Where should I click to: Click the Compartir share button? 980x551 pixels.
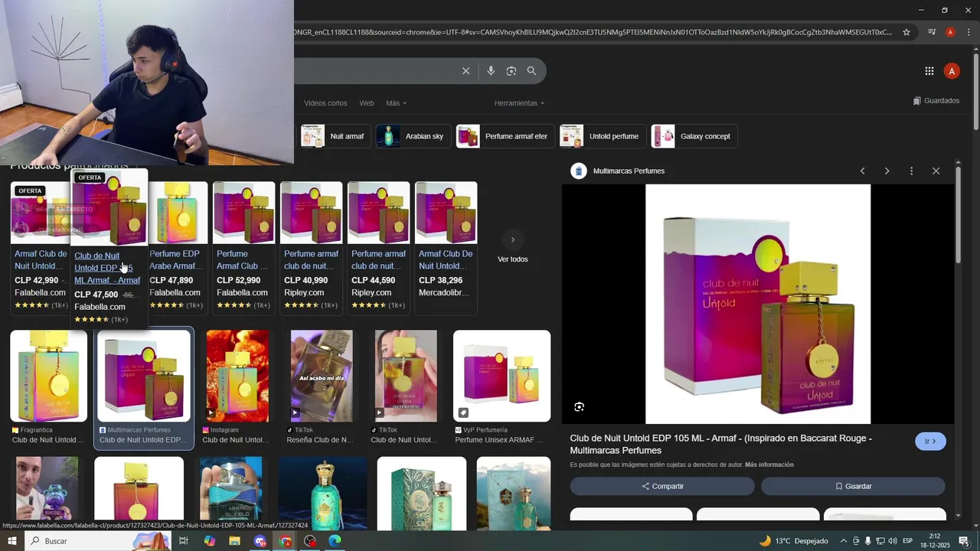coord(662,486)
